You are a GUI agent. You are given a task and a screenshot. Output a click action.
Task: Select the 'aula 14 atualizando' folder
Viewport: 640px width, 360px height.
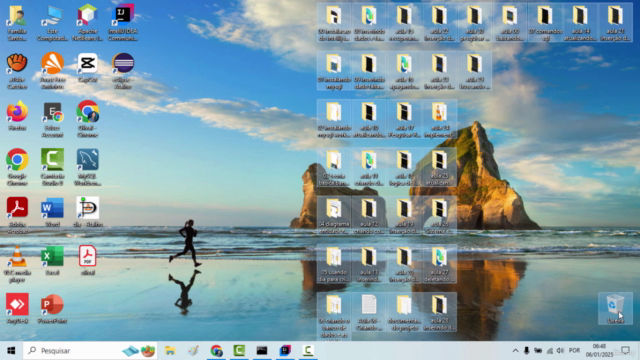click(x=580, y=23)
